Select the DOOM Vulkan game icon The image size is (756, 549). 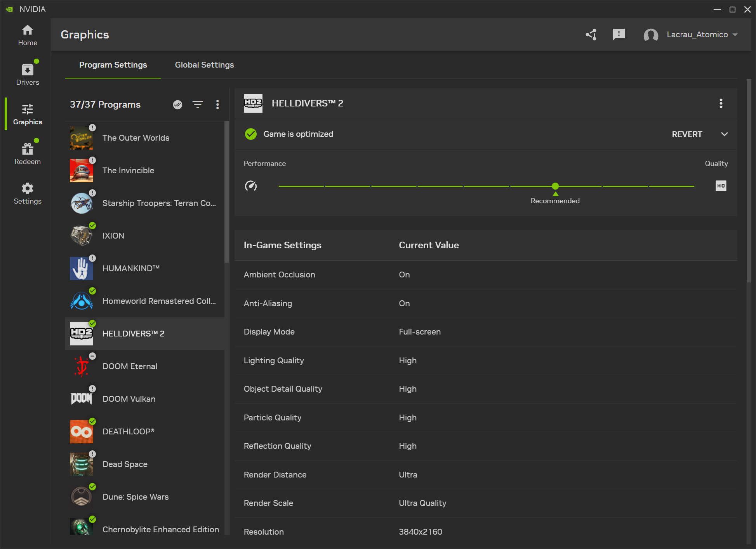point(82,399)
